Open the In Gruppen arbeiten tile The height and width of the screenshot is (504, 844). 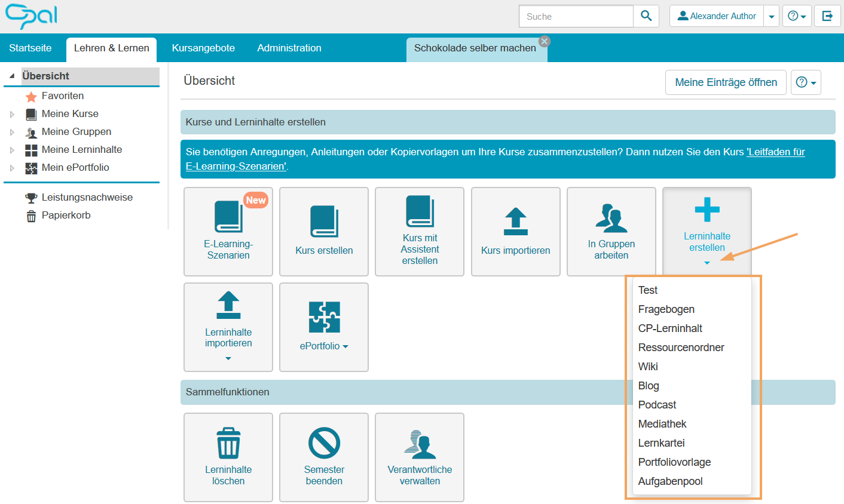pos(611,232)
